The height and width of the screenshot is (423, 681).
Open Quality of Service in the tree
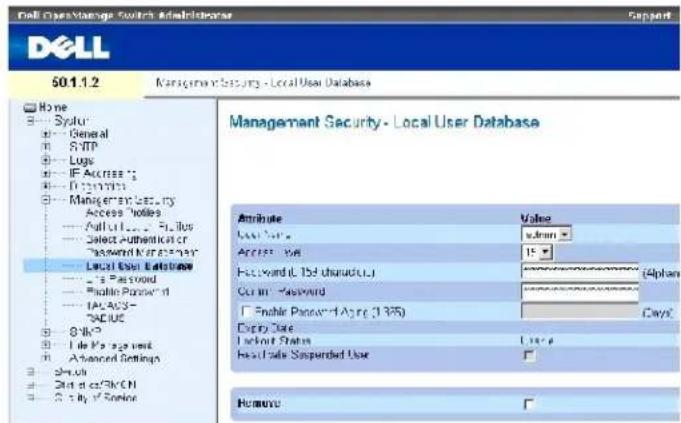(x=96, y=397)
